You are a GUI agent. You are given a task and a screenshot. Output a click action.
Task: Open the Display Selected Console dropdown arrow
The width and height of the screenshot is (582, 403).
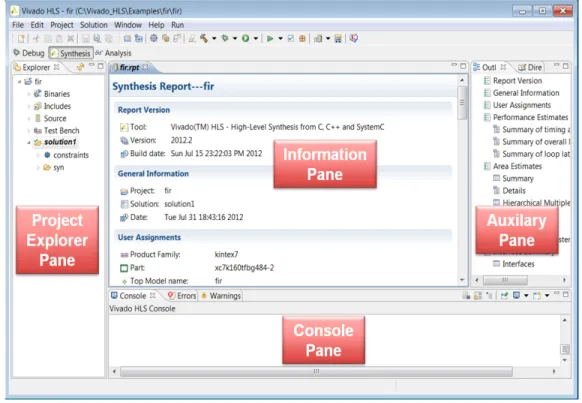point(526,295)
